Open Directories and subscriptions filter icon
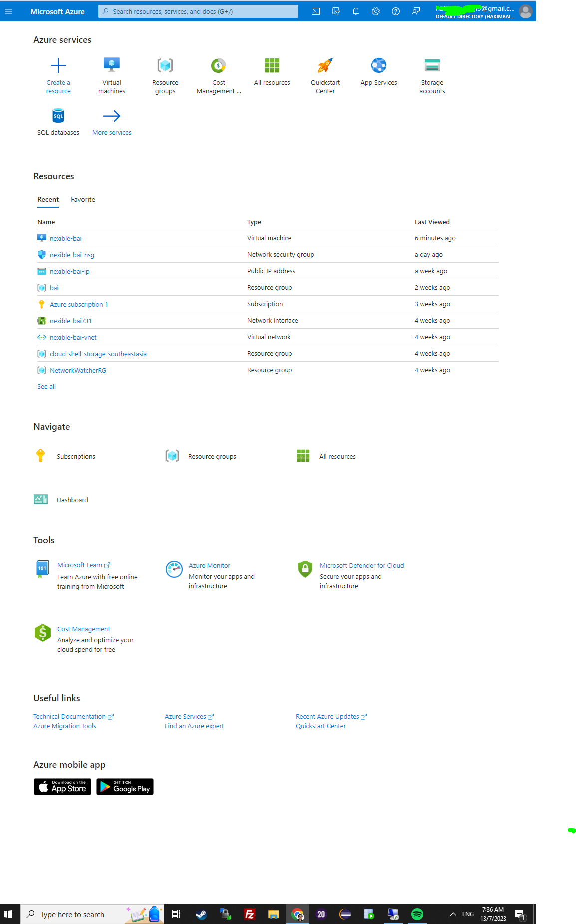 pos(336,11)
